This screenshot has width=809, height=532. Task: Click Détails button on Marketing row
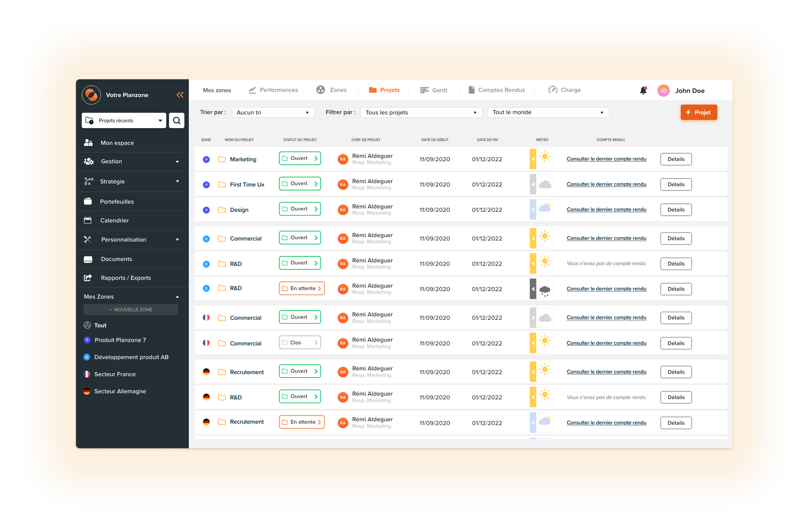(676, 159)
